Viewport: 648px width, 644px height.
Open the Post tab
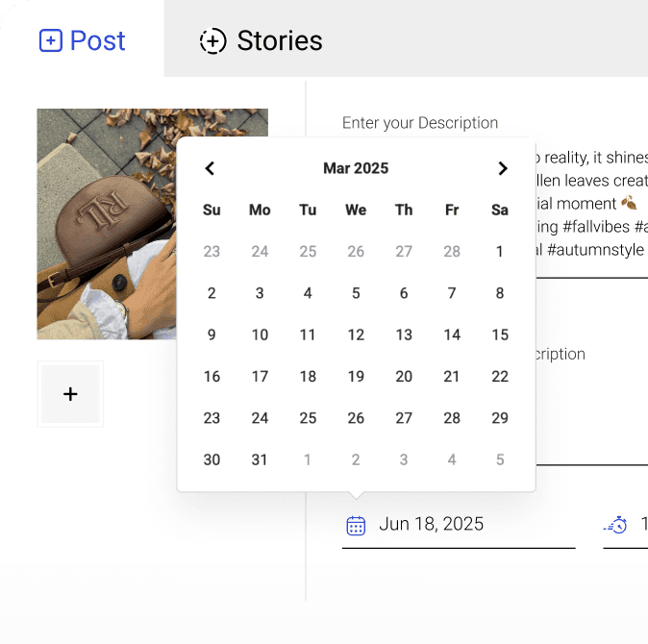[x=83, y=41]
